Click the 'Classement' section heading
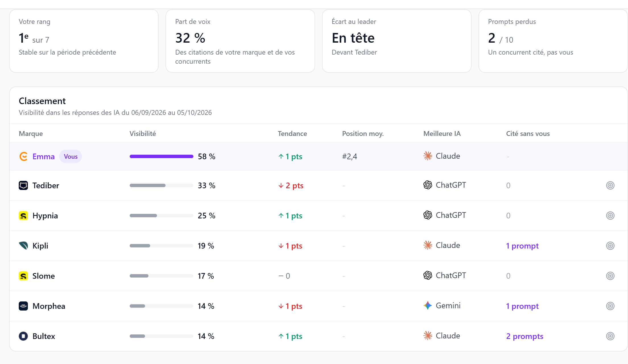Image resolution: width=628 pixels, height=364 pixels. click(42, 101)
